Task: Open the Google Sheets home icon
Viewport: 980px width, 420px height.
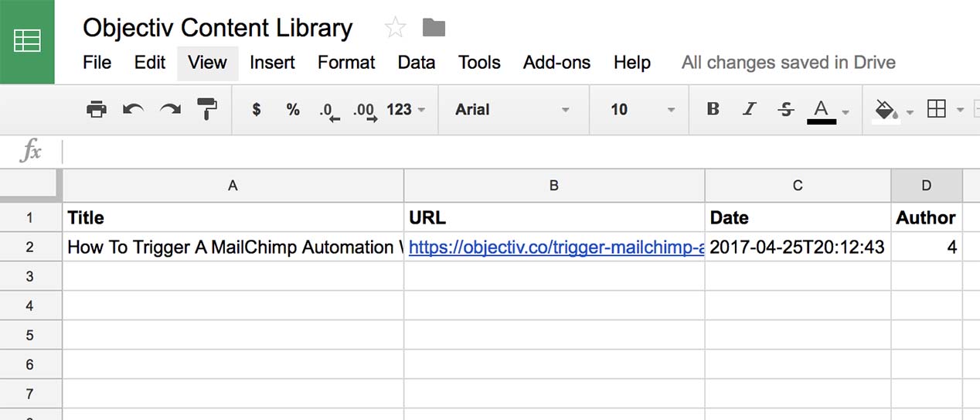Action: (27, 42)
